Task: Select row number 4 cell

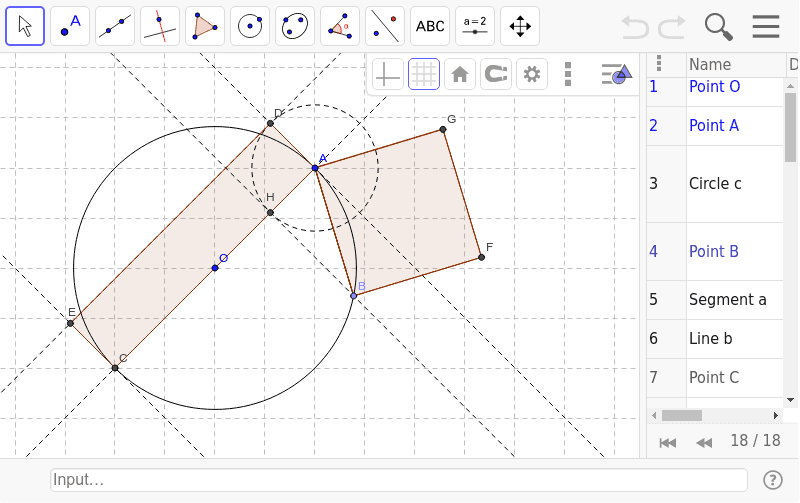Action: 666,252
